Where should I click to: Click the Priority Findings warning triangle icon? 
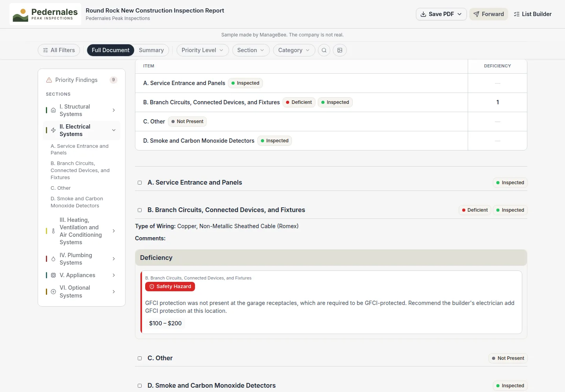point(49,80)
